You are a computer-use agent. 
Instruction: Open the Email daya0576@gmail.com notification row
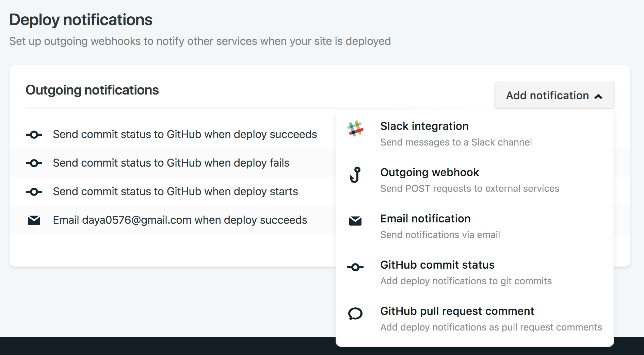point(180,220)
